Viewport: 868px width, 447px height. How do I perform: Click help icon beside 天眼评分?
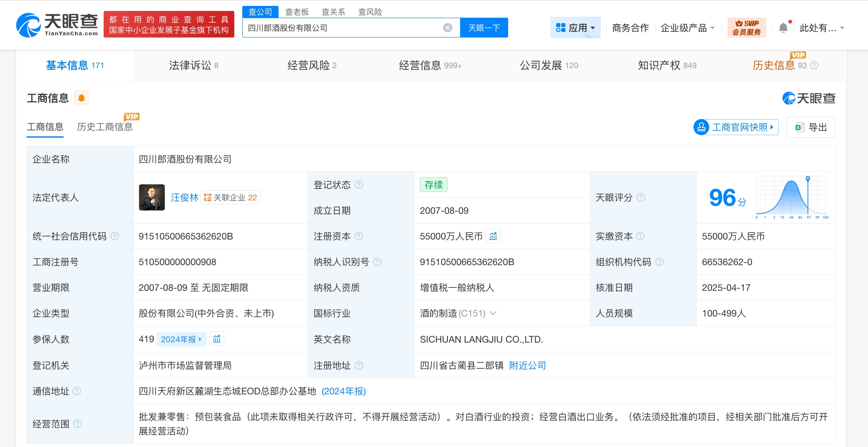pos(640,197)
